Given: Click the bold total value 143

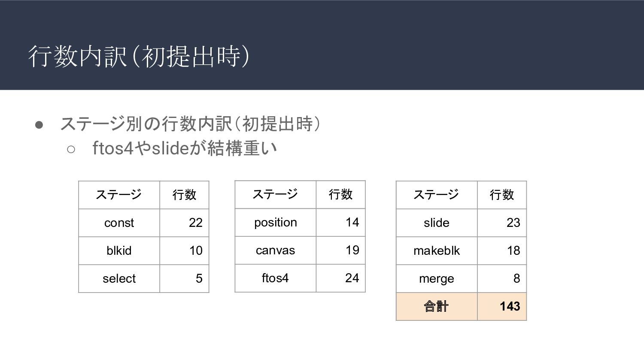Looking at the screenshot, I should click(x=502, y=307).
